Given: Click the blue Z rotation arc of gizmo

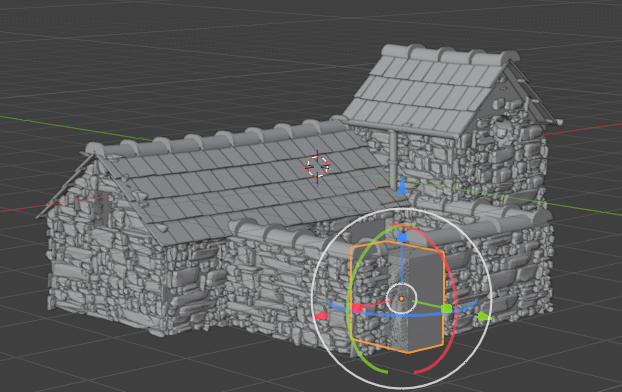Looking at the screenshot, I should click(401, 314).
